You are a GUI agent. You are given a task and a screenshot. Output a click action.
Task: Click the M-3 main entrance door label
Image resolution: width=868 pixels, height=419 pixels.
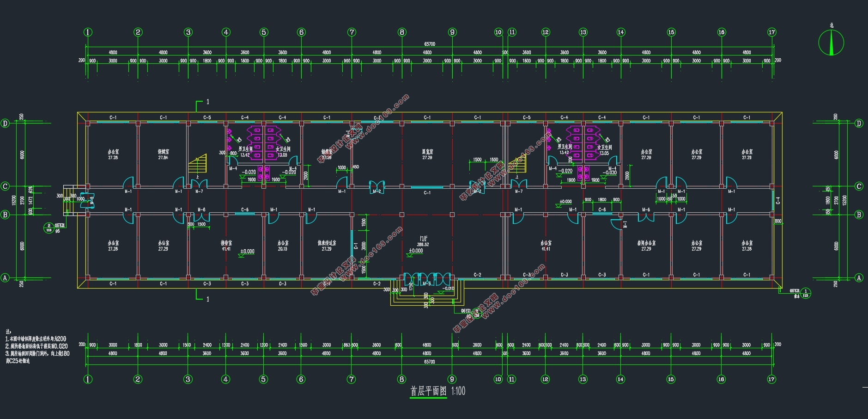coord(426,283)
